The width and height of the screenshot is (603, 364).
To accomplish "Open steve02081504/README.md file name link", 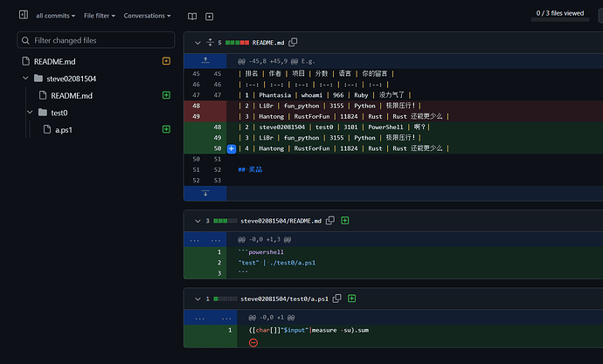I will pyautogui.click(x=281, y=221).
